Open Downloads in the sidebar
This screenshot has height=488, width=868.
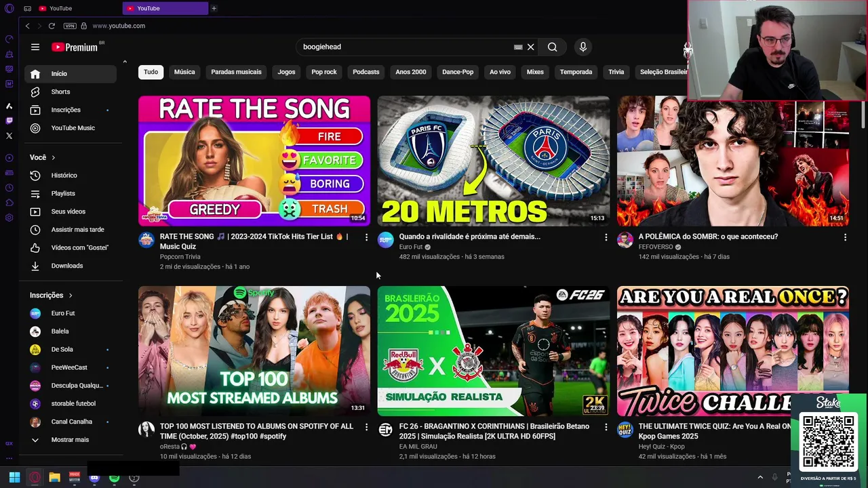point(71,266)
